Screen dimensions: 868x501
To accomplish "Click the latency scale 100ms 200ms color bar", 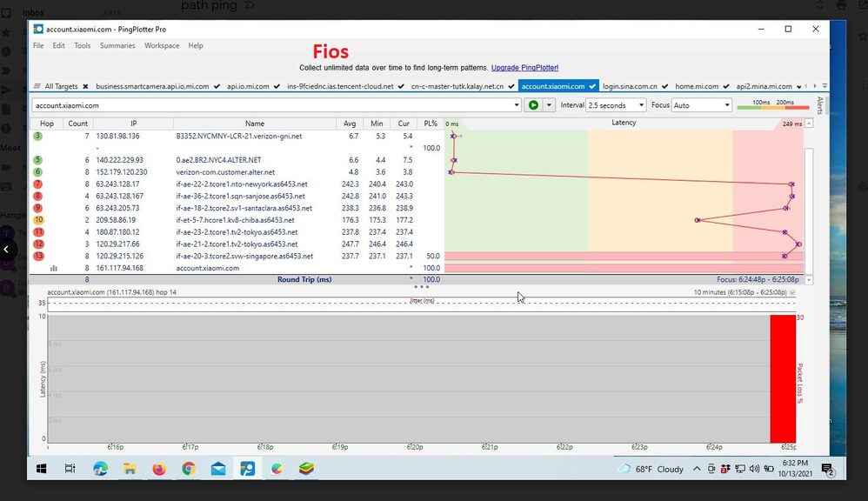I will 773,105.
